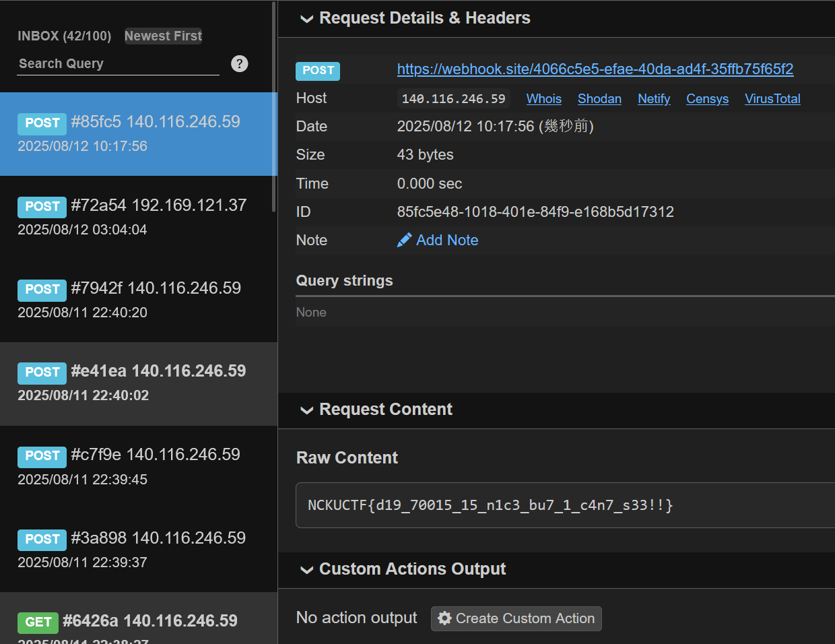The width and height of the screenshot is (835, 644).
Task: Open Whois lookup for the host IP
Action: [543, 99]
